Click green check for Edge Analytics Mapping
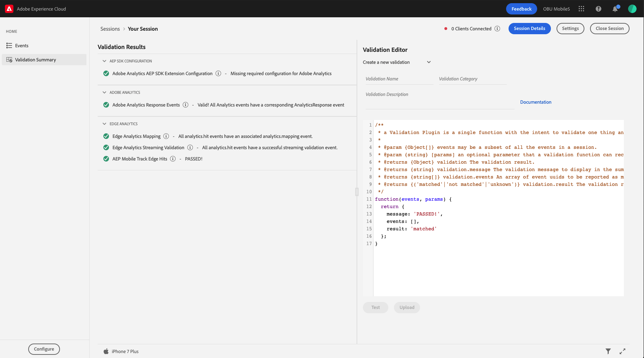Viewport: 644px width, 358px height. [106, 136]
